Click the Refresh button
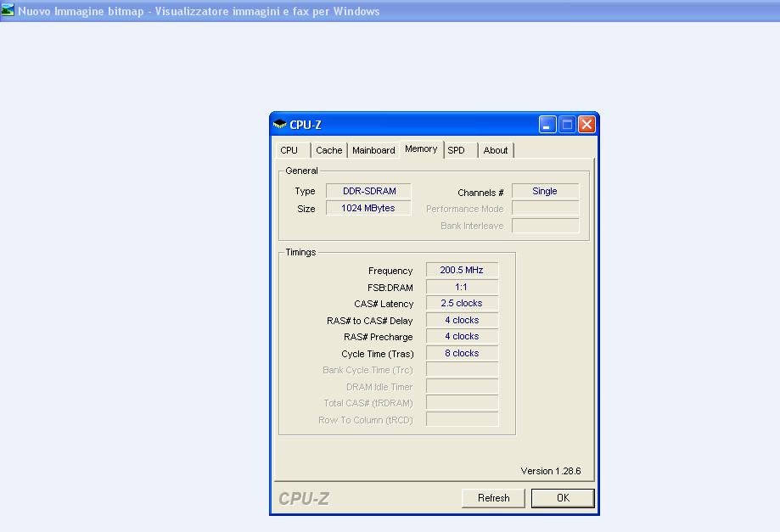 point(493,498)
